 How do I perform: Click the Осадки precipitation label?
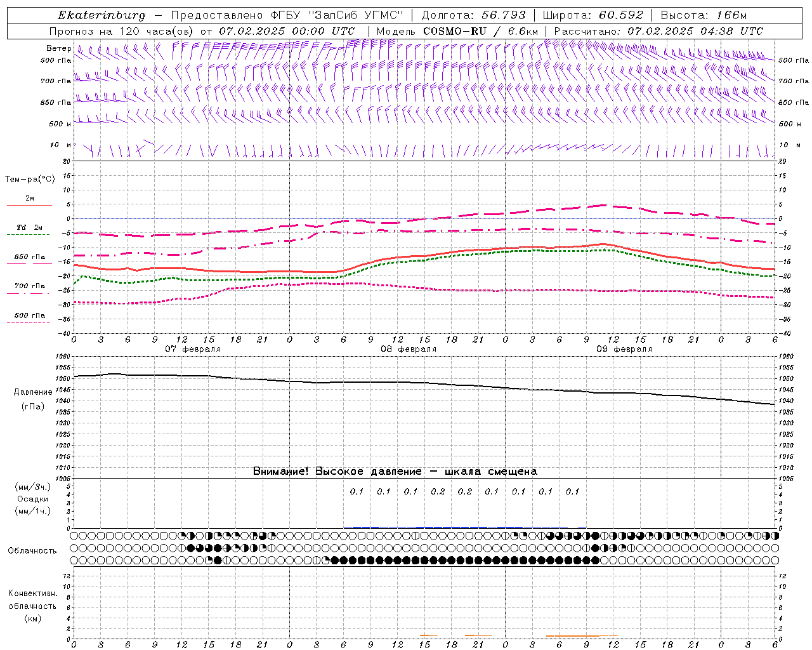(33, 499)
